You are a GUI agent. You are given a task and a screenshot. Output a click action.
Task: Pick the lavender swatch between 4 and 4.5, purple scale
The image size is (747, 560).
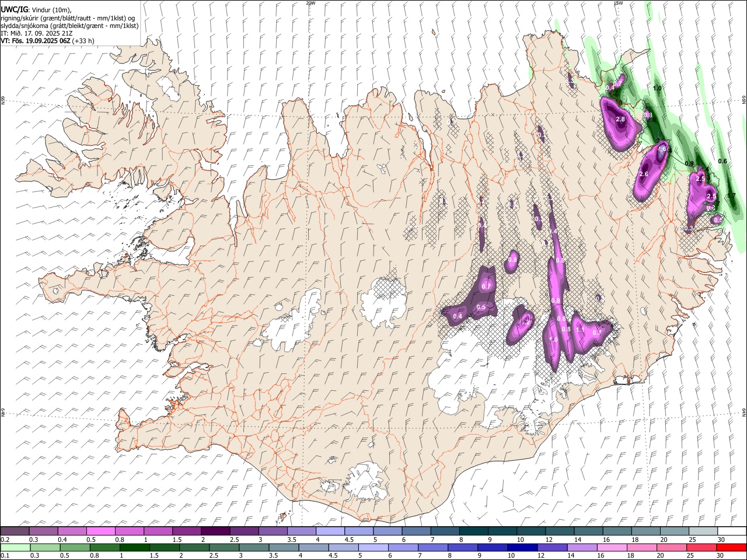[330, 531]
